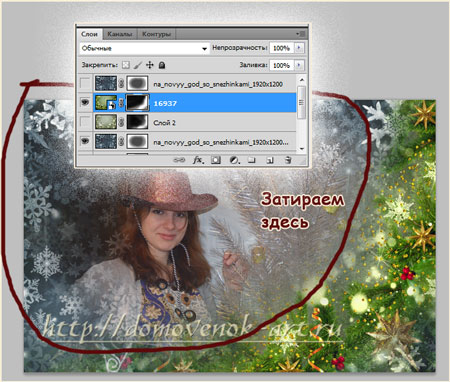Click the Заливка percentage field
This screenshot has width=450, height=382.
(281, 65)
